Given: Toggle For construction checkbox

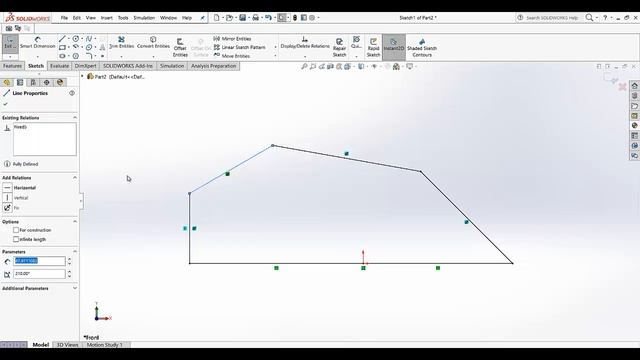Looking at the screenshot, I should (16, 230).
